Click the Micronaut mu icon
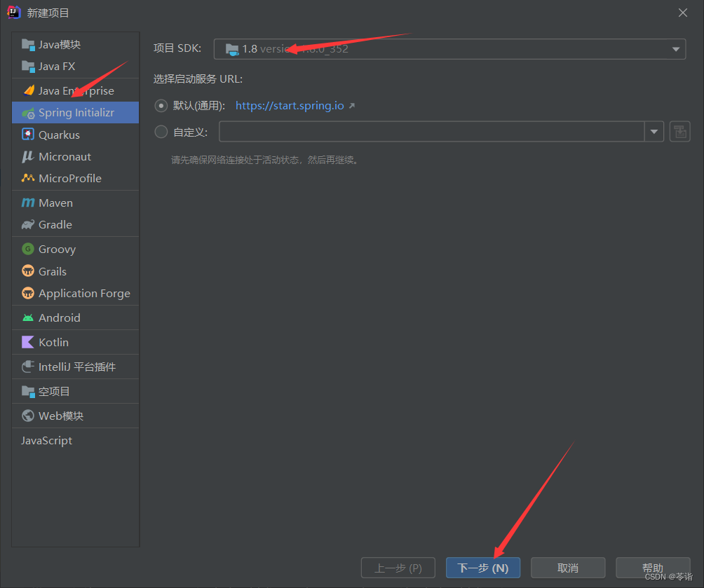Image resolution: width=704 pixels, height=588 pixels. coord(28,157)
